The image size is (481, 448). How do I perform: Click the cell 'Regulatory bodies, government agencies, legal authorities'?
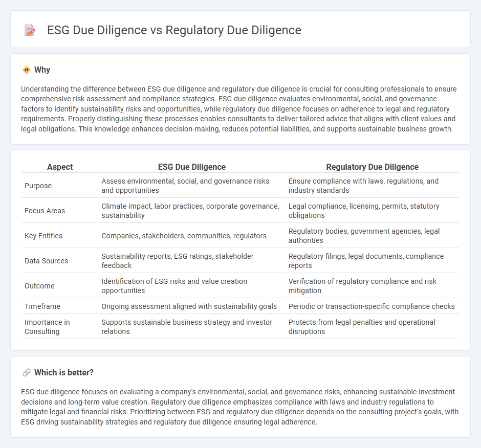pos(372,236)
